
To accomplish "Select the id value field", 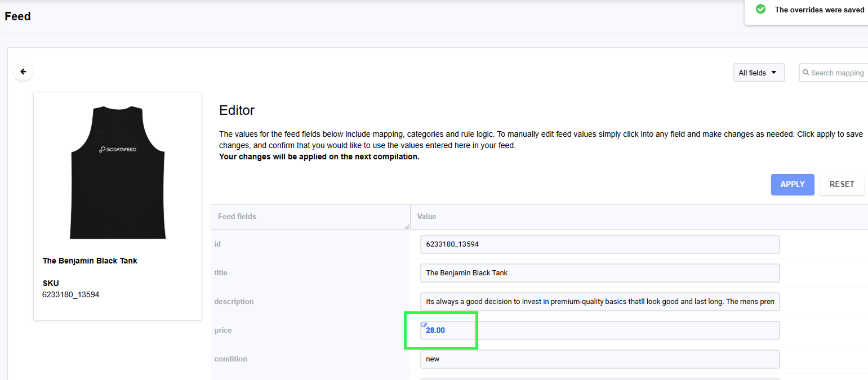I will tap(599, 244).
